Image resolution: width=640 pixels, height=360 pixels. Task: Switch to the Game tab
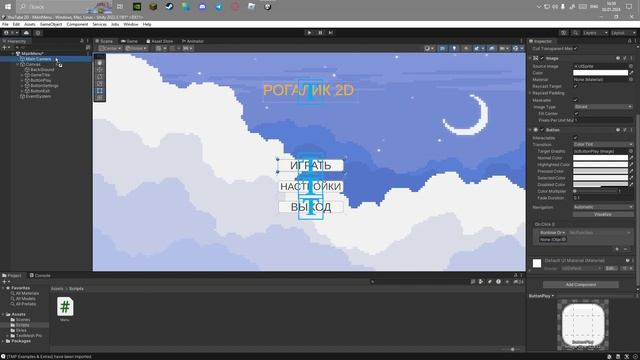coord(129,41)
